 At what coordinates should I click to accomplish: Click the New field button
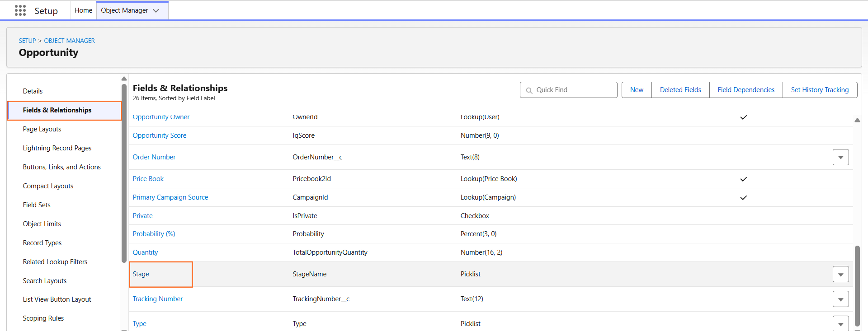coord(637,90)
